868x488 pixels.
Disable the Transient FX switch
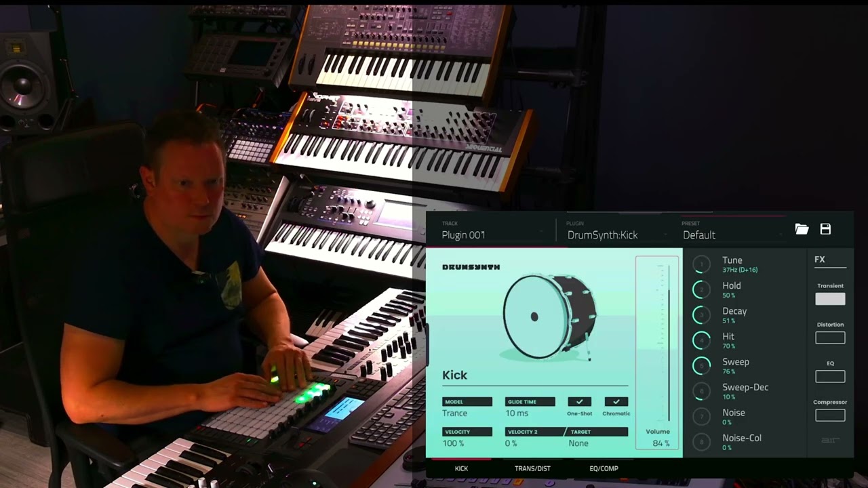coord(830,299)
